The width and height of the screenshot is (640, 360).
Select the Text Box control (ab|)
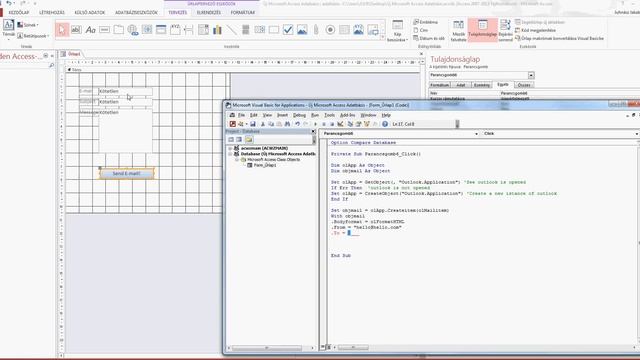point(76,30)
